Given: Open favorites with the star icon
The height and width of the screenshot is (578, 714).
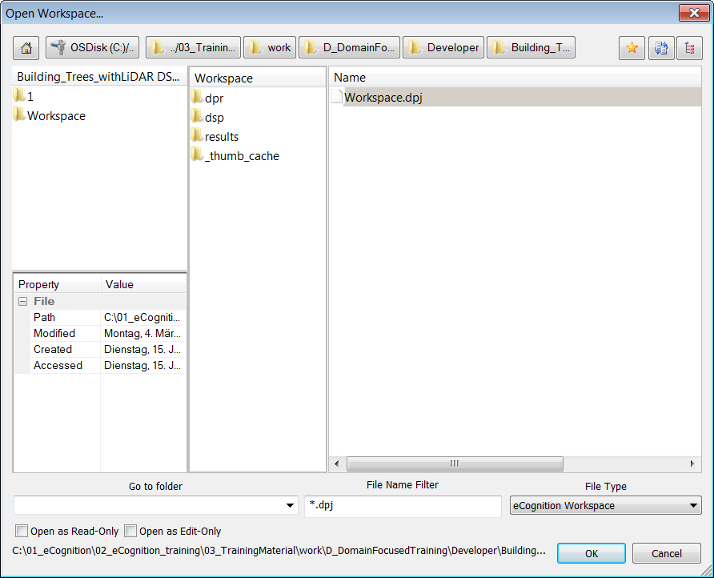Looking at the screenshot, I should pos(632,48).
